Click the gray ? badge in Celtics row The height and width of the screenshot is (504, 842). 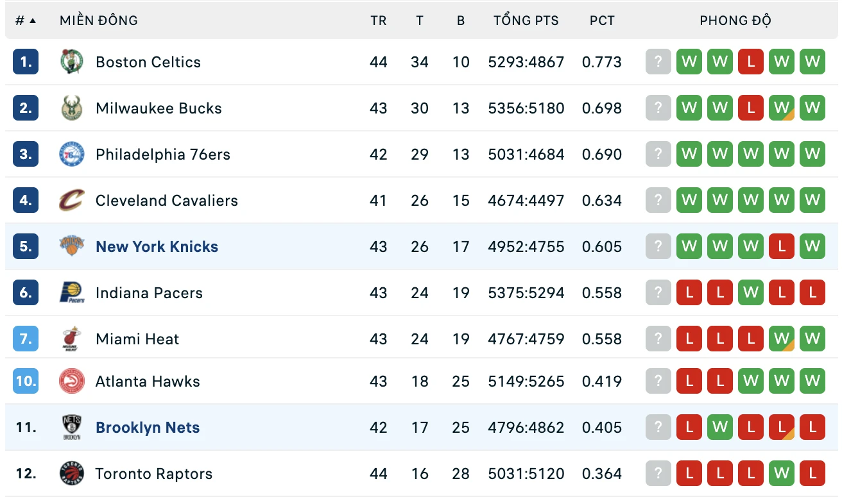click(x=658, y=62)
